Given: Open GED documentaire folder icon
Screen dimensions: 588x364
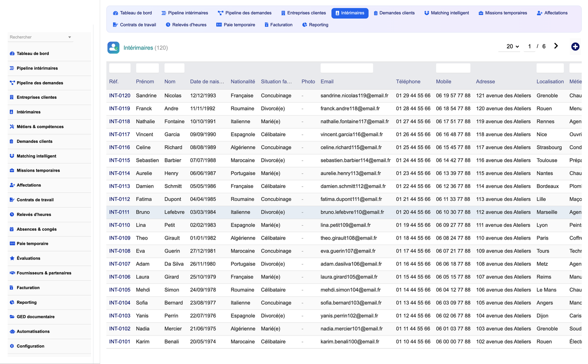Looking at the screenshot, I should coord(12,317).
